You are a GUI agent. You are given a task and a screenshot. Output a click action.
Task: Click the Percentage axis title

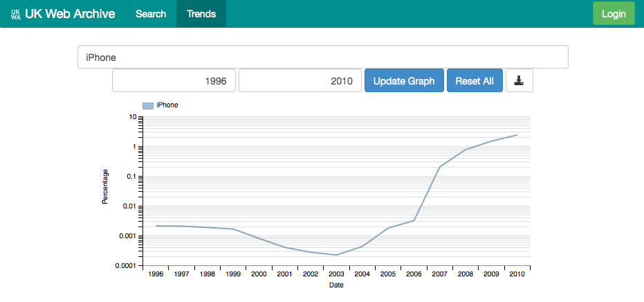click(x=105, y=187)
